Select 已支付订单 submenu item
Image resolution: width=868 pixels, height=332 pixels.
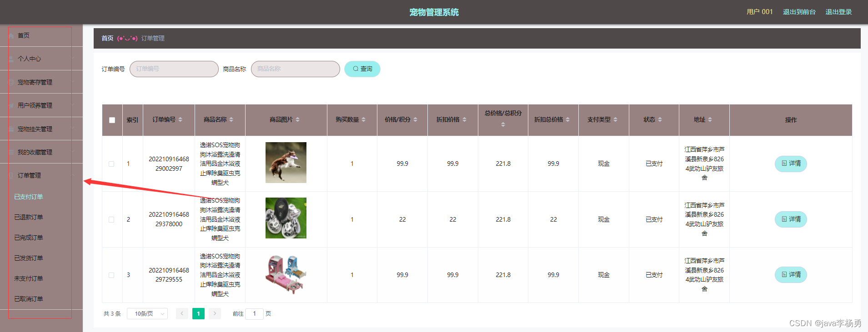(x=29, y=197)
